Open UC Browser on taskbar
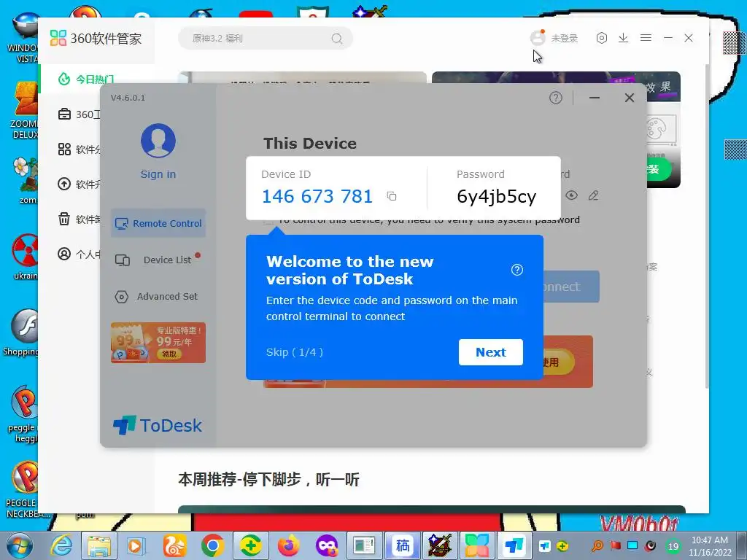Screen dimensions: 747x560 (x=175, y=545)
